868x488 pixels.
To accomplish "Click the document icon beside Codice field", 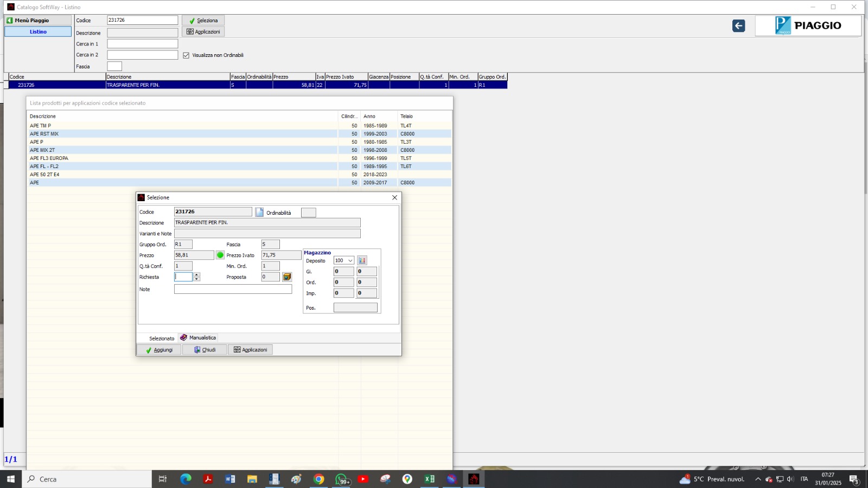I will coord(259,213).
